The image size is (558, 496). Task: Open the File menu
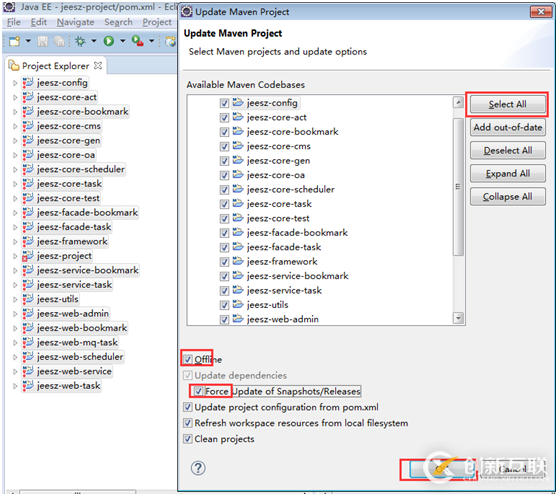pyautogui.click(x=14, y=22)
